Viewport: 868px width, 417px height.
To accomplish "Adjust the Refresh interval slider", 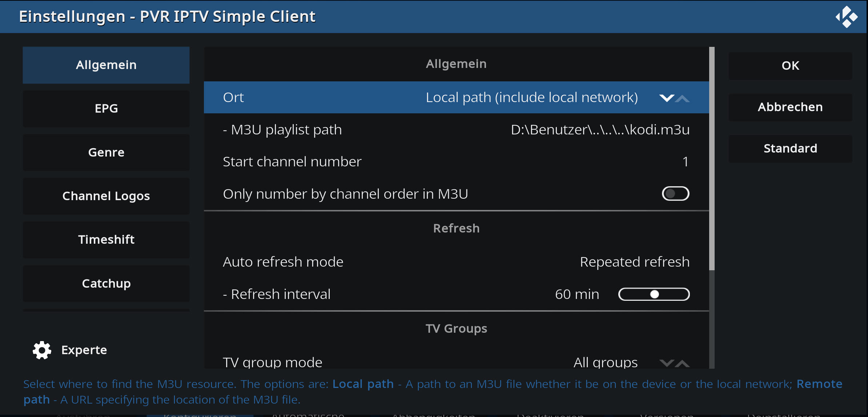I will [x=654, y=294].
